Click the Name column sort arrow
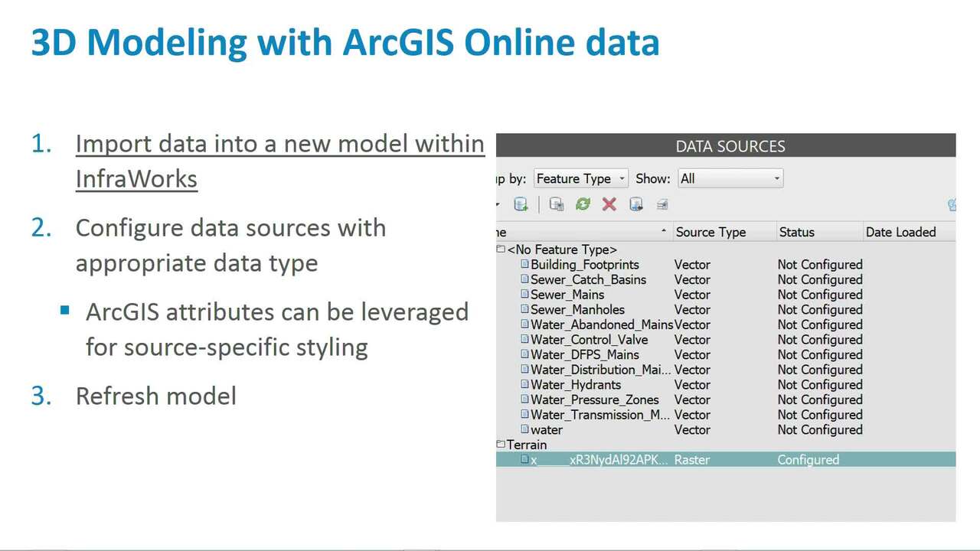The height and width of the screenshot is (551, 980). coord(663,231)
